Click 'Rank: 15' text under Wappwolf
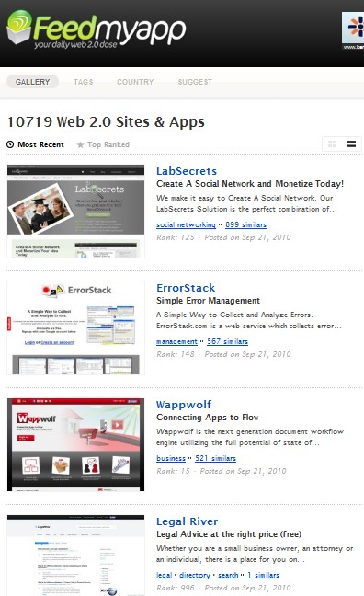The height and width of the screenshot is (596, 364). coord(173,471)
